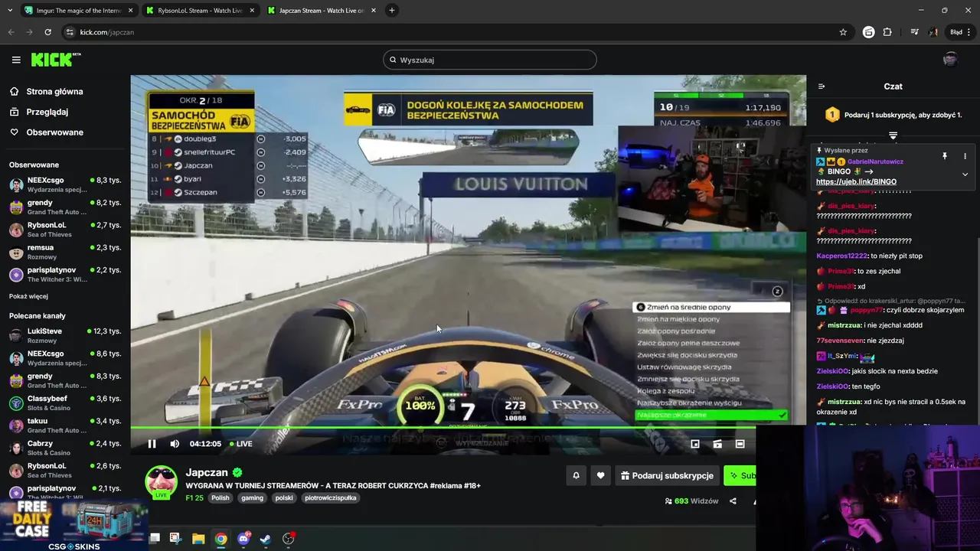
Task: Reload the page
Action: (47, 32)
